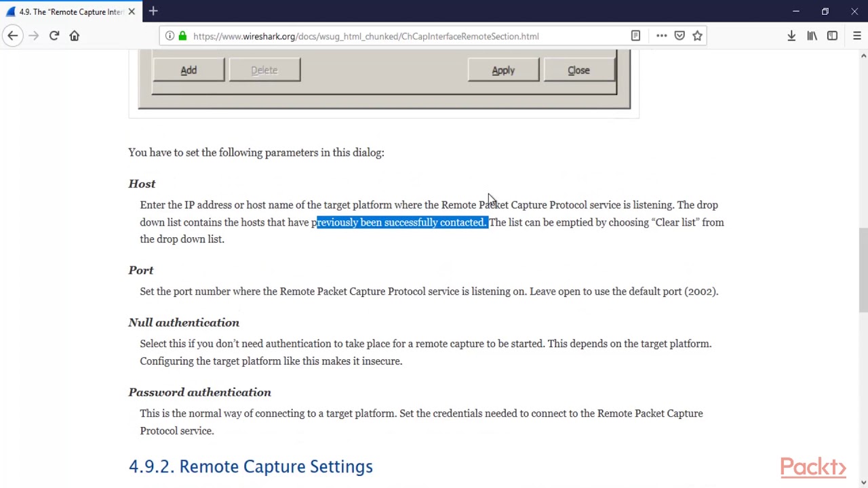Click the scrollbar down arrow
This screenshot has height=488, width=868.
[863, 483]
